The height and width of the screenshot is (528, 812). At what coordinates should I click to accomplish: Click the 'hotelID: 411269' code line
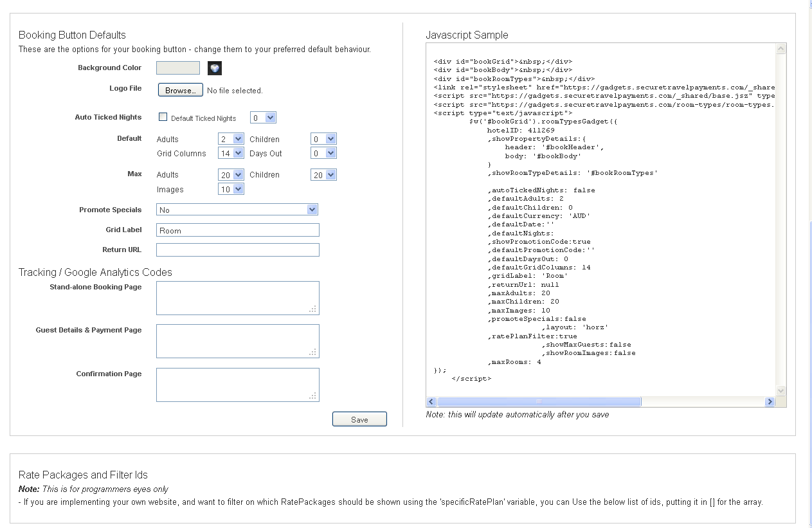521,130
